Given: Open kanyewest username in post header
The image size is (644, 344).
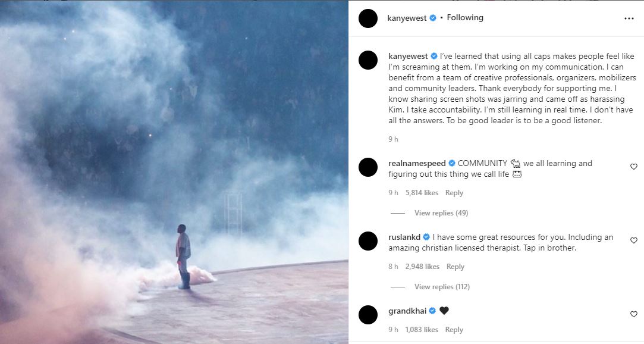Looking at the screenshot, I should coord(407,18).
